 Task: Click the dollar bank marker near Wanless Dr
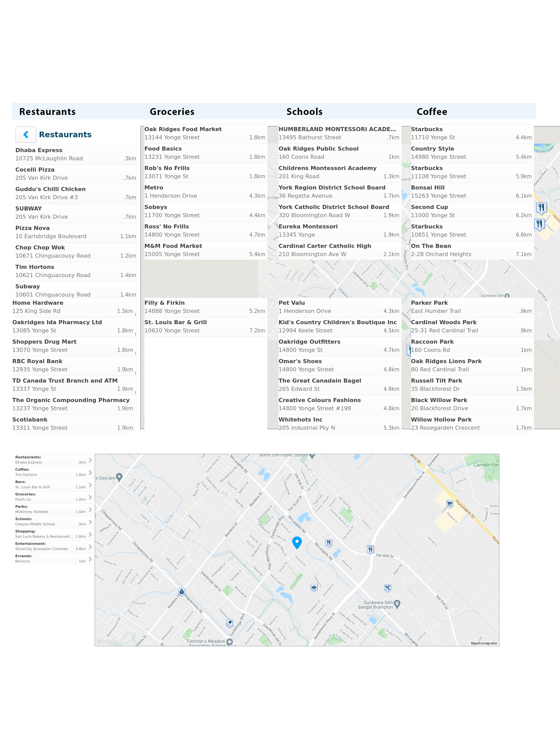[181, 591]
